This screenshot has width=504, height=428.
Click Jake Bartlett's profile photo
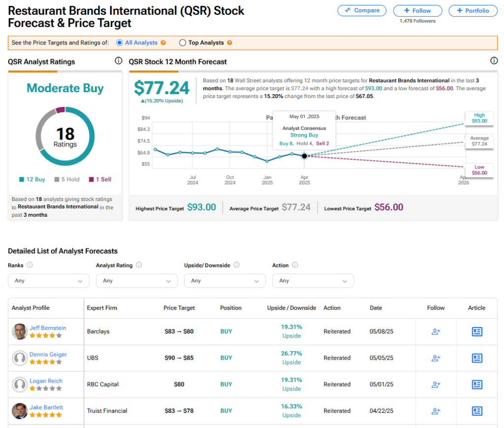(20, 411)
